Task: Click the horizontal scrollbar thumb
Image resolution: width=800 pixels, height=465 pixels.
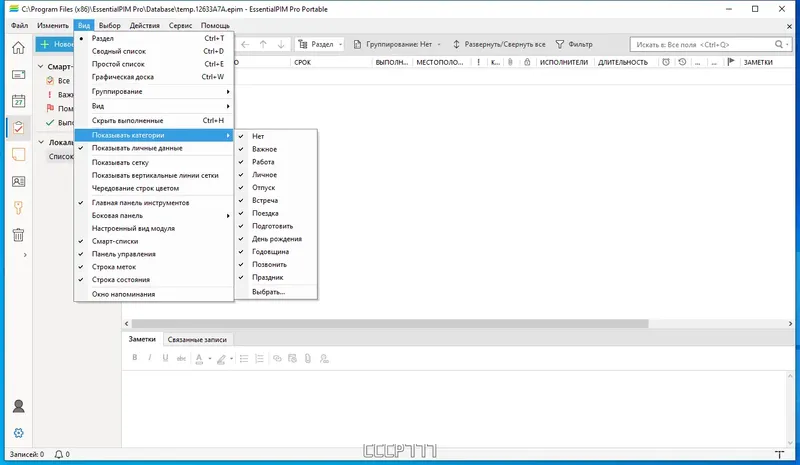Action: point(390,324)
